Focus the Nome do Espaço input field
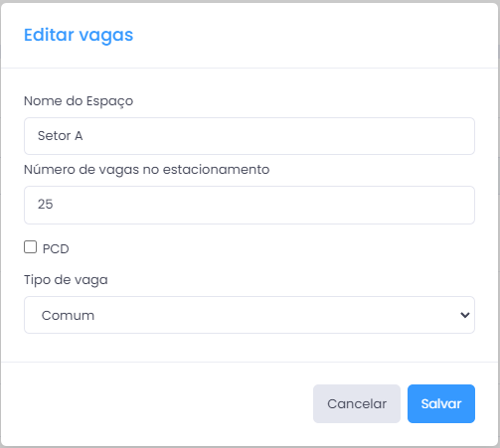The width and height of the screenshot is (500, 448). click(x=250, y=136)
